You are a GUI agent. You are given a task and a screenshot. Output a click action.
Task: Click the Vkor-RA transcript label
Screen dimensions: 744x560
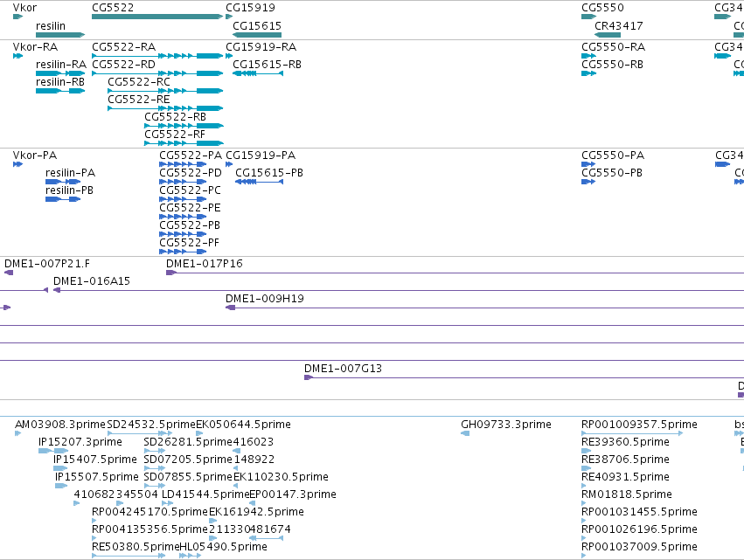[x=35, y=47]
